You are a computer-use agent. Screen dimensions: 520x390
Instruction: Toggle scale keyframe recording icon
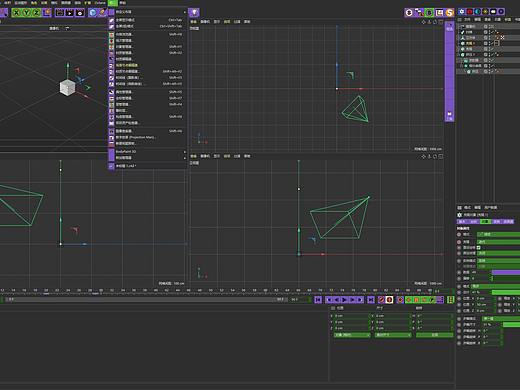[417, 300]
